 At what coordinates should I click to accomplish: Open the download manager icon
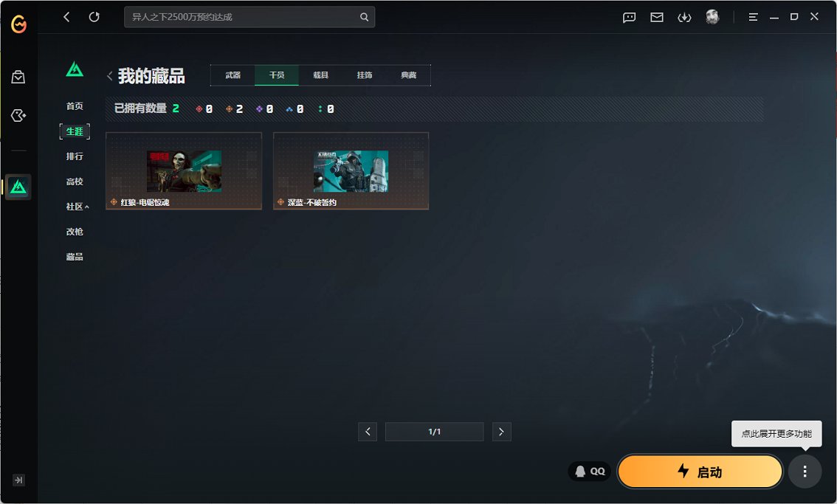(x=684, y=18)
